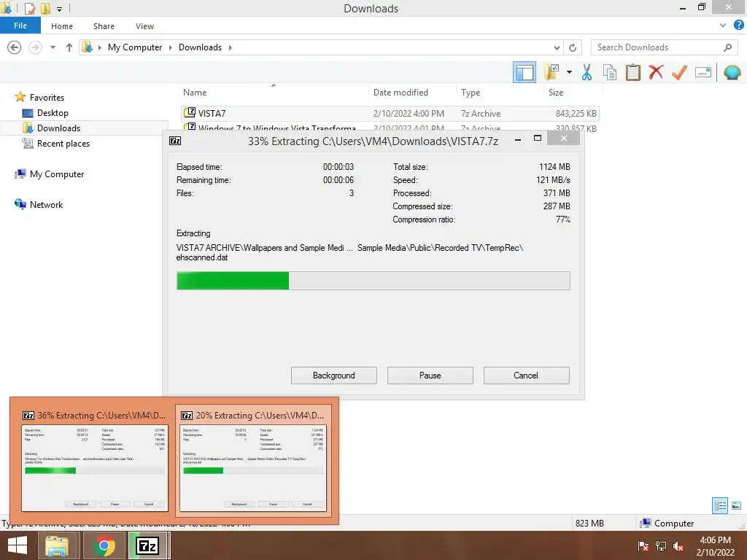This screenshot has width=747, height=560.
Task: Click the green extraction progress bar
Action: (x=373, y=281)
